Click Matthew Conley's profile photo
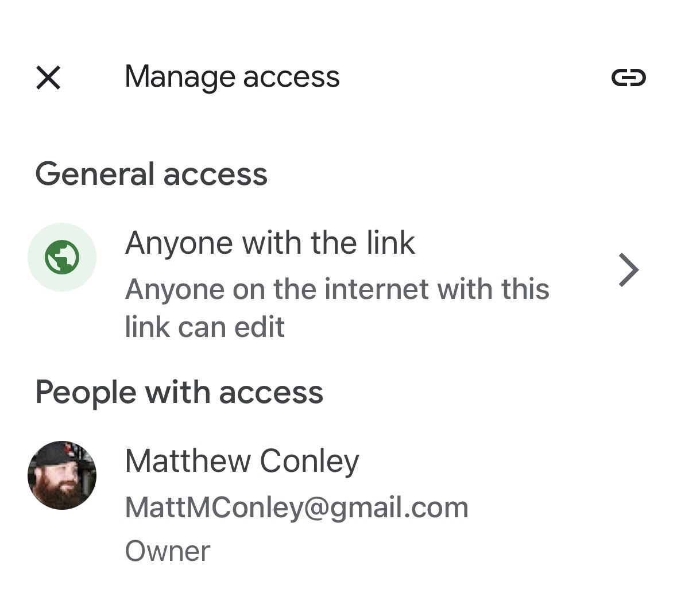The image size is (677, 616). click(x=62, y=475)
